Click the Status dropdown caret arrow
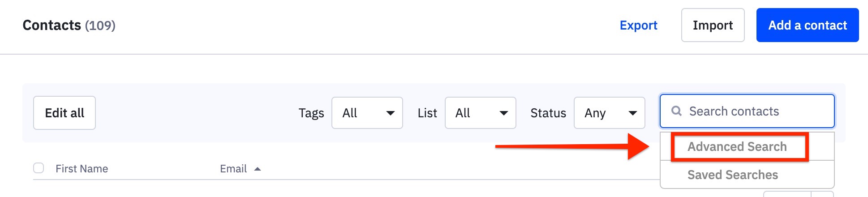This screenshot has height=197, width=868. (633, 113)
